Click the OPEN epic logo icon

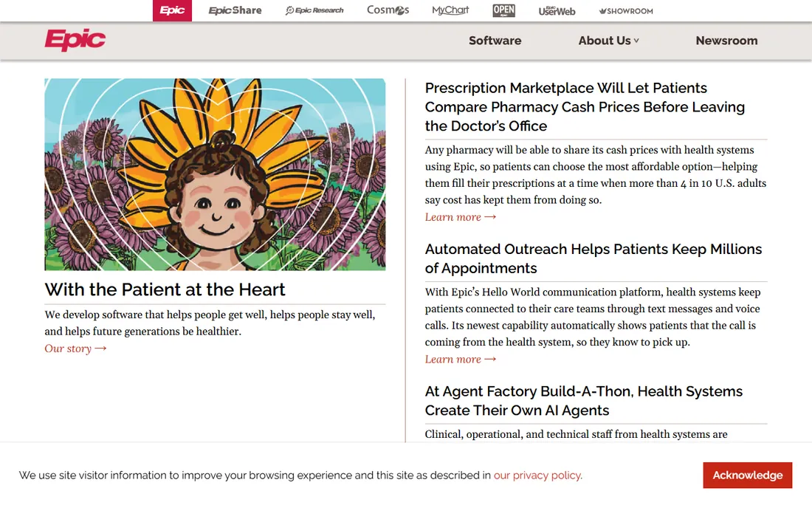pyautogui.click(x=504, y=10)
